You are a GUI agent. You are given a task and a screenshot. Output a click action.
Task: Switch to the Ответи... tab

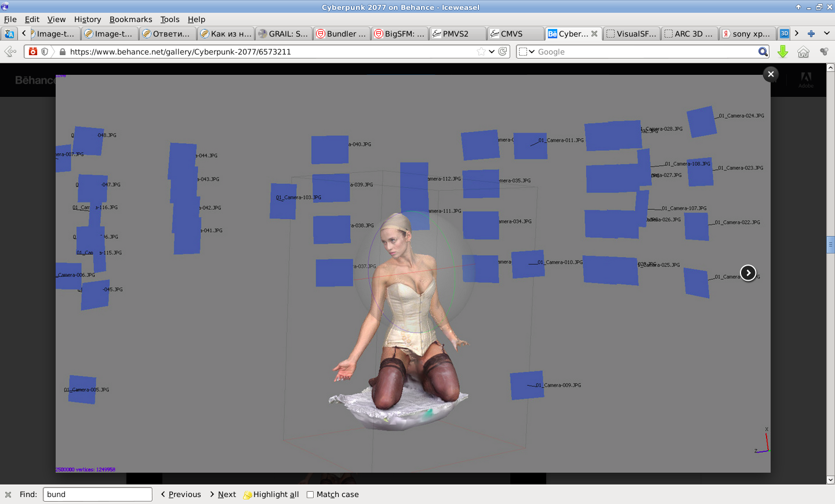click(168, 34)
